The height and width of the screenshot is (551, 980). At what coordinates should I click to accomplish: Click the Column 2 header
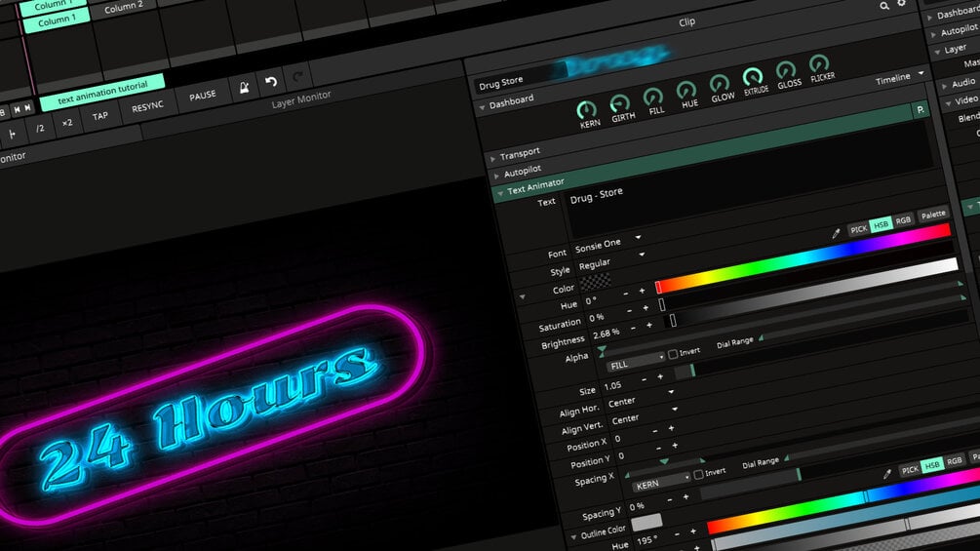point(123,8)
